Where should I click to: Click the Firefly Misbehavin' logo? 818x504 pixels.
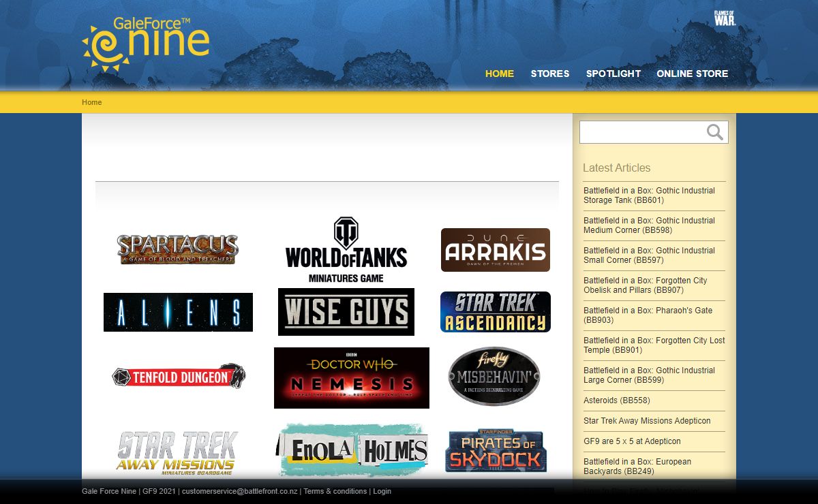point(494,376)
